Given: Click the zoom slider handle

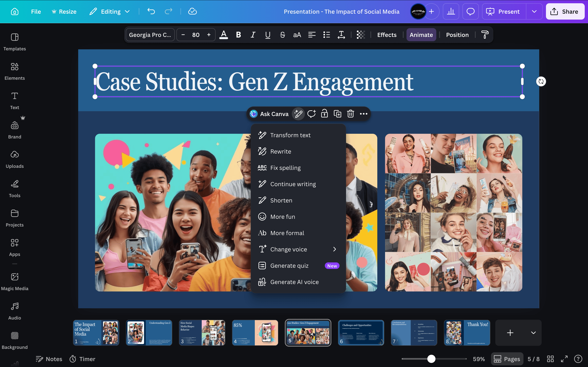Looking at the screenshot, I should [x=431, y=359].
